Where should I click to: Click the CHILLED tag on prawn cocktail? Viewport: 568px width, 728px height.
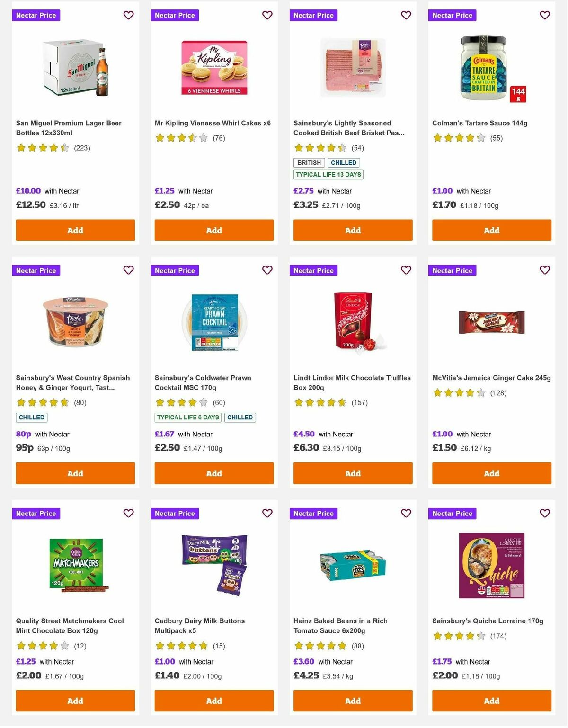point(240,417)
